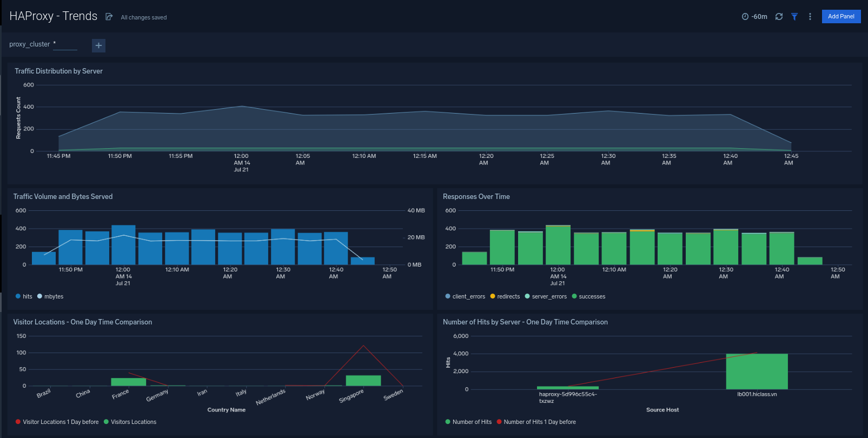Click the lb001.hiclass.vn green bar
868x438 pixels.
(757, 371)
